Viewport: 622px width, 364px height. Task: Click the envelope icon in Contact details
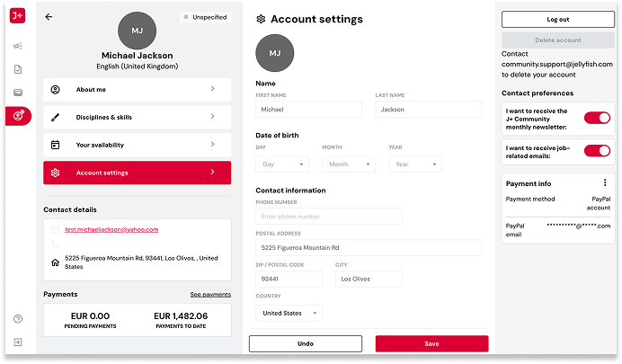55,229
